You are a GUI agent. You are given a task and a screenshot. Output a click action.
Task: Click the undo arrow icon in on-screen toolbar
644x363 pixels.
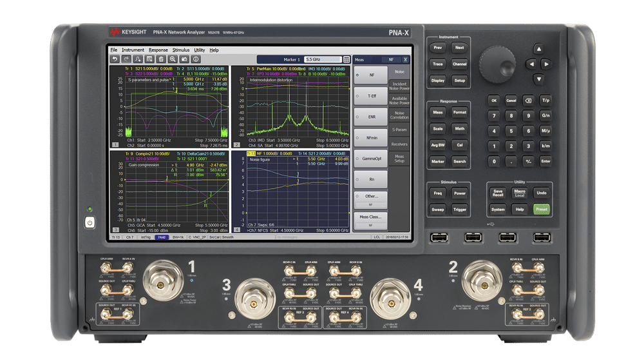pos(115,59)
